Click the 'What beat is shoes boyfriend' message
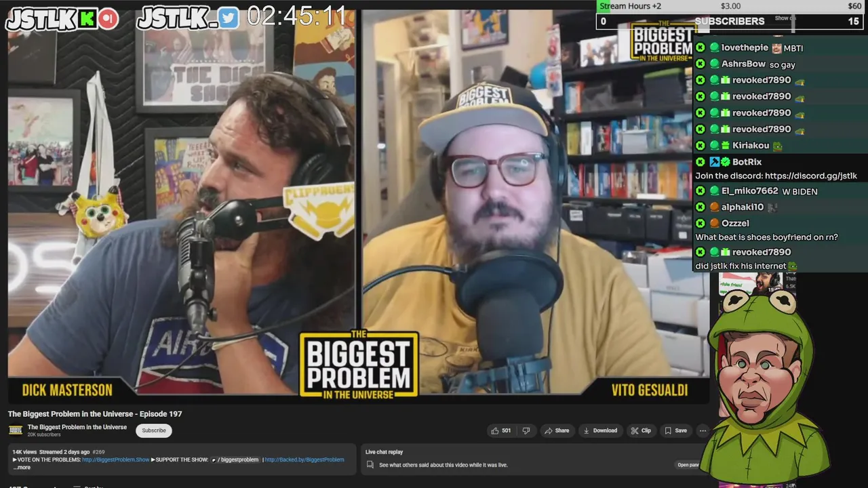 (x=766, y=237)
